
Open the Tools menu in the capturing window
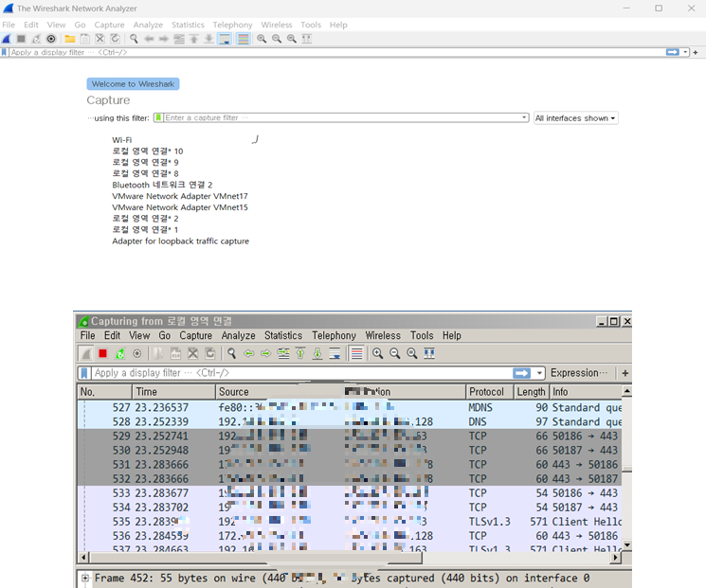422,335
